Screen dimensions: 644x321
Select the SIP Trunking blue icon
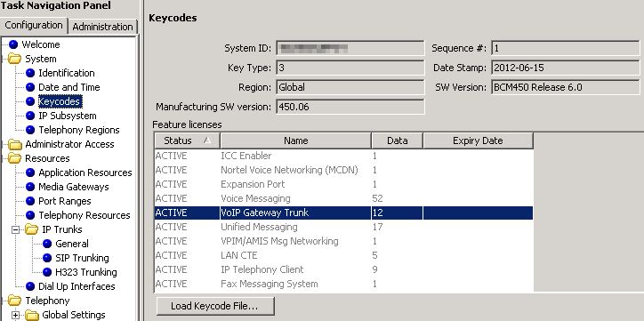click(x=47, y=258)
